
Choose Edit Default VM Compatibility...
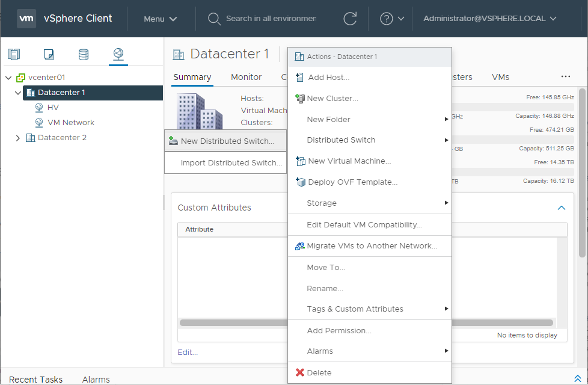(x=369, y=225)
